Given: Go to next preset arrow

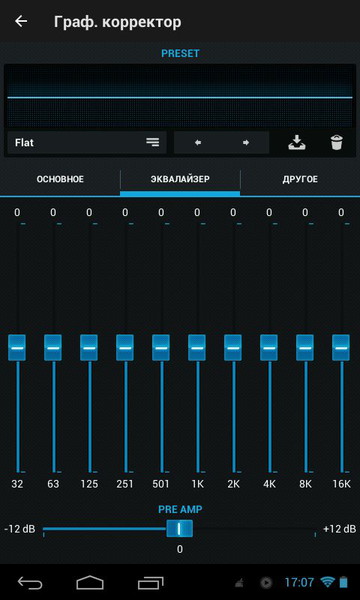Looking at the screenshot, I should point(246,143).
